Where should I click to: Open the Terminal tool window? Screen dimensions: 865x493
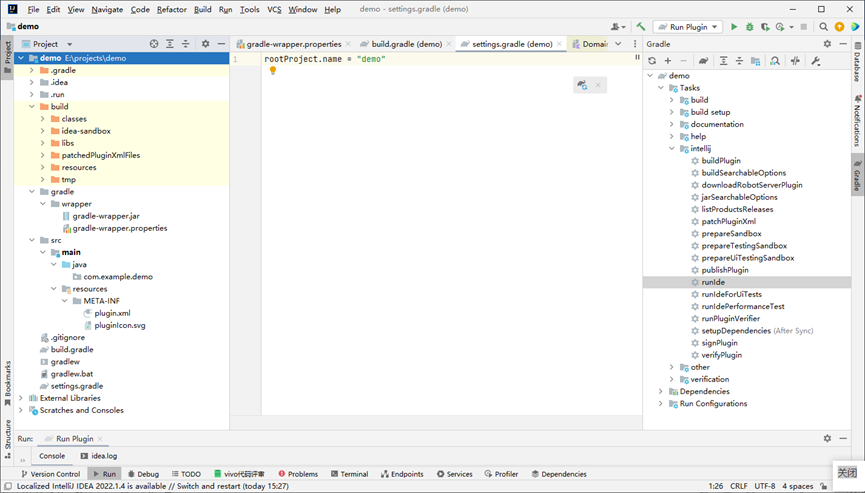point(349,474)
